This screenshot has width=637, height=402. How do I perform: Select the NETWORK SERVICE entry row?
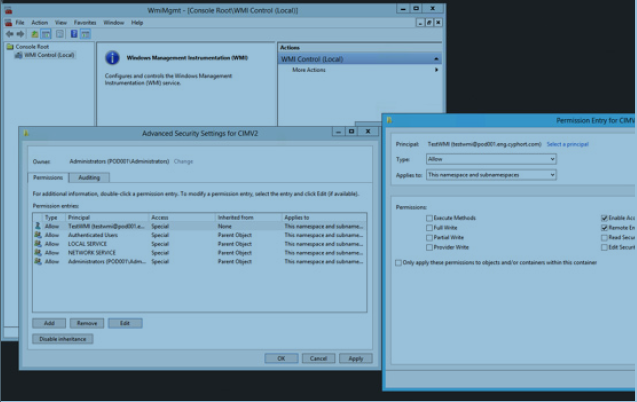199,253
